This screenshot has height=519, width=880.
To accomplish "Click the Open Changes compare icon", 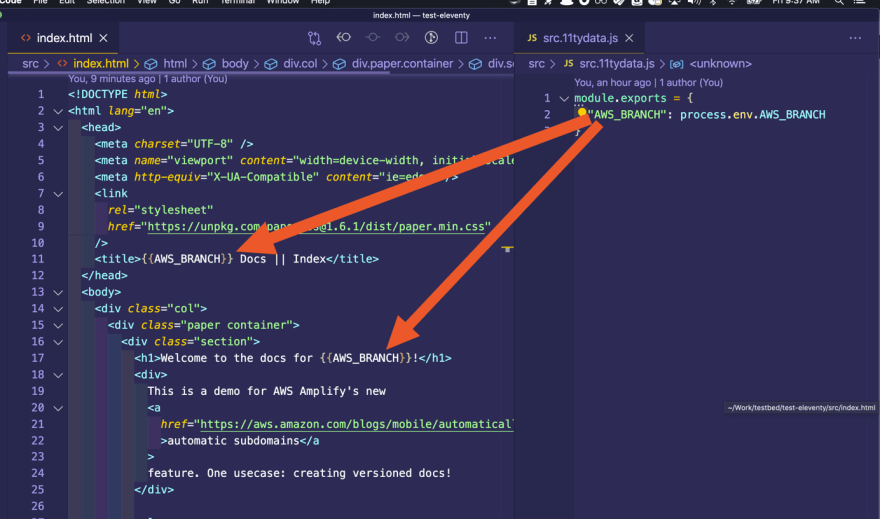I will tap(314, 38).
